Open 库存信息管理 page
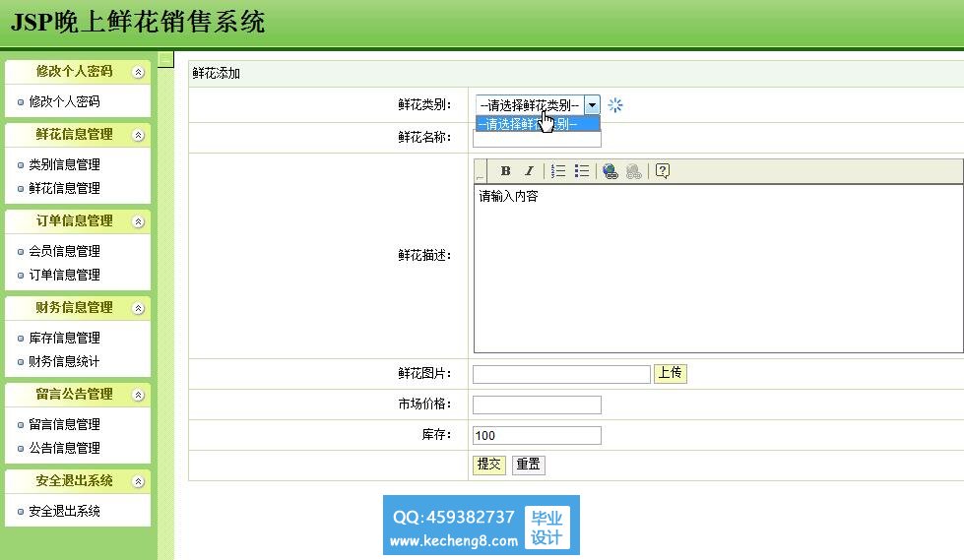 64,339
